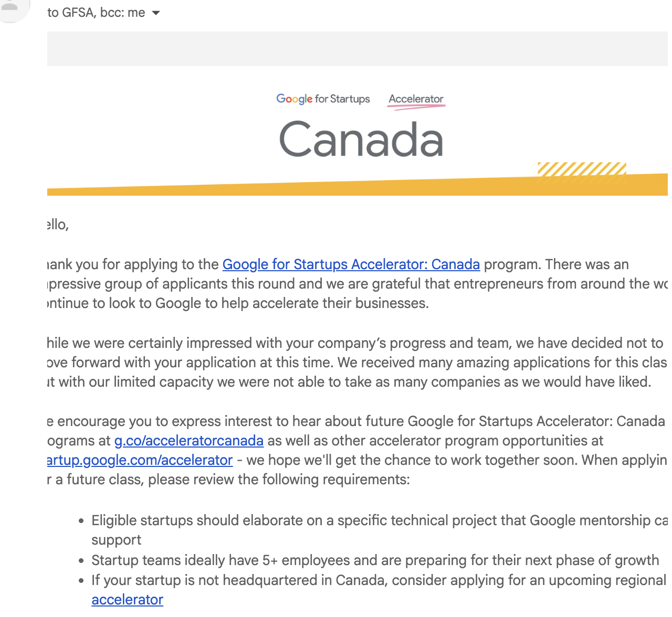
Task: Click the "to GFSA, bcc: me" recipients line
Action: (96, 13)
